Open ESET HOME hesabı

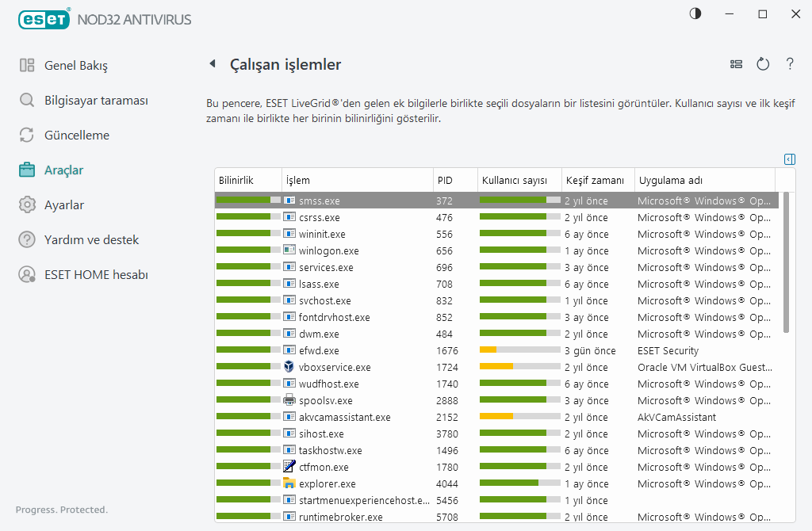pyautogui.click(x=96, y=274)
